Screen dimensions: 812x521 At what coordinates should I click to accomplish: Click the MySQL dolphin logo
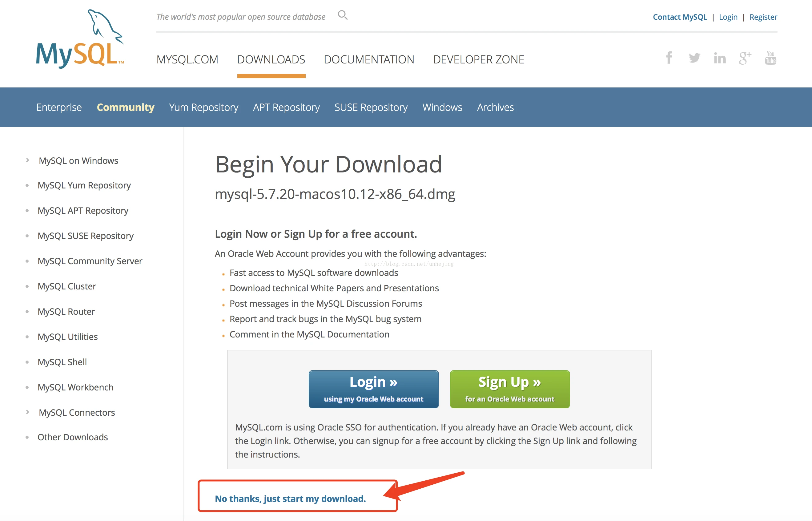tap(80, 39)
